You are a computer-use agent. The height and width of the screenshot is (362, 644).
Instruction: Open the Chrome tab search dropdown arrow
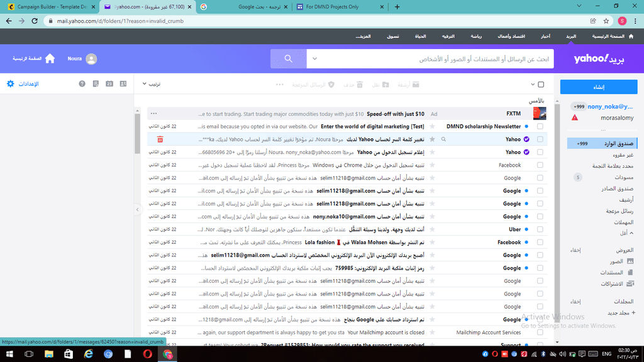click(579, 6)
